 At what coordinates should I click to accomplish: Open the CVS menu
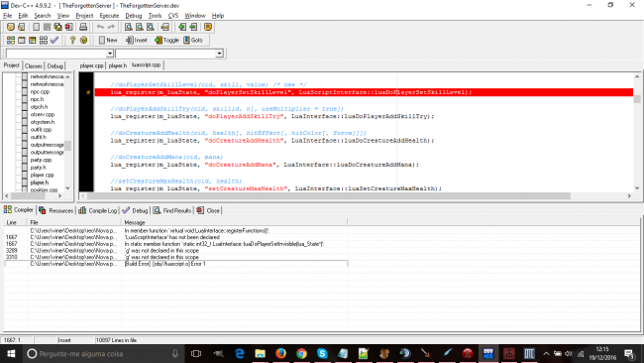point(173,16)
